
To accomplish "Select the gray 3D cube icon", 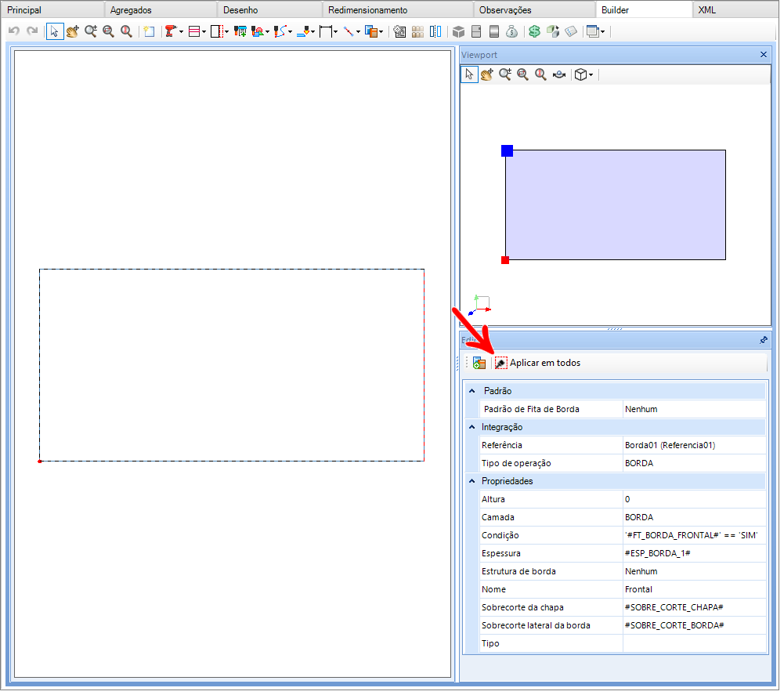I will (x=458, y=31).
